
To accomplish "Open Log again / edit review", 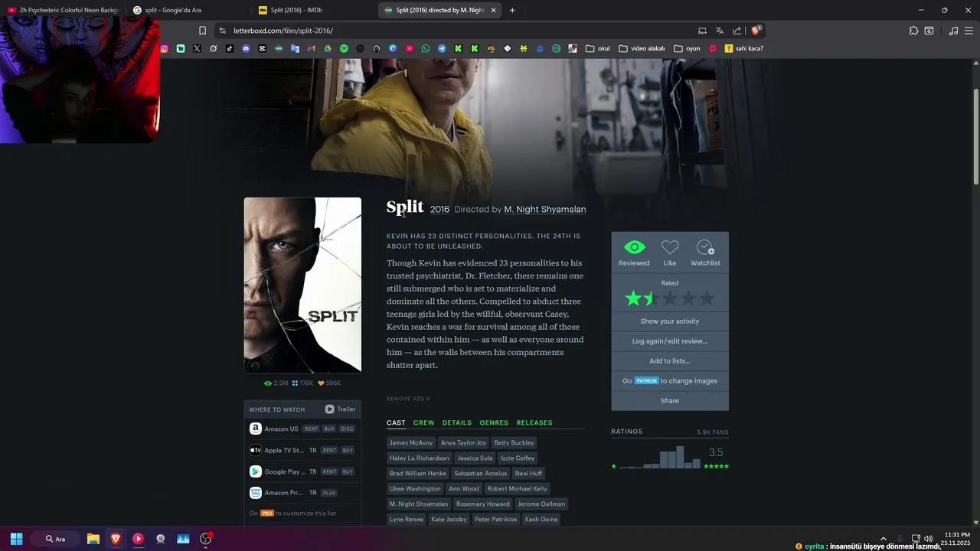I will 670,341.
